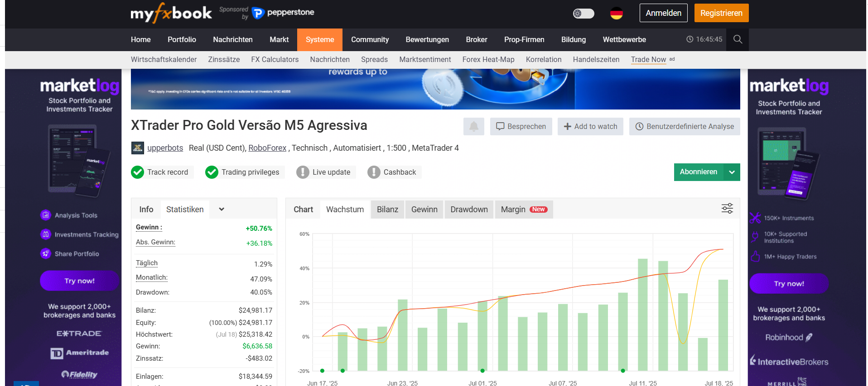The width and height of the screenshot is (868, 386).
Task: Click the Pepperstone rewards banner ad
Action: coord(435,89)
